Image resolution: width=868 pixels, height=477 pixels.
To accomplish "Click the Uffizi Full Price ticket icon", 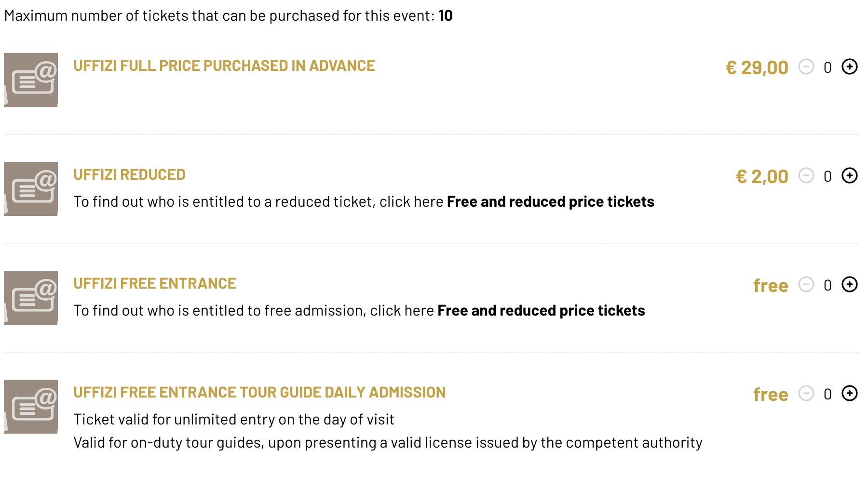I will click(31, 80).
